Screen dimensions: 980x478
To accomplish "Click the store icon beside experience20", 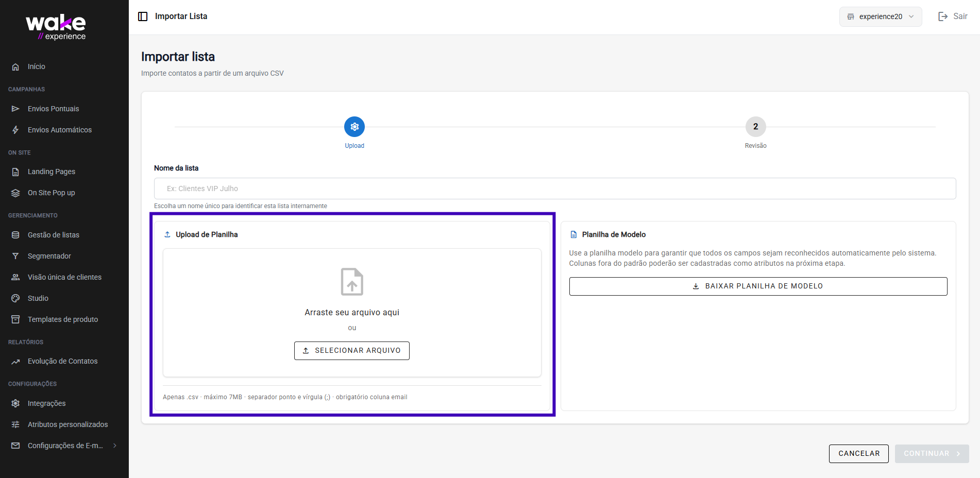I will (x=851, y=16).
